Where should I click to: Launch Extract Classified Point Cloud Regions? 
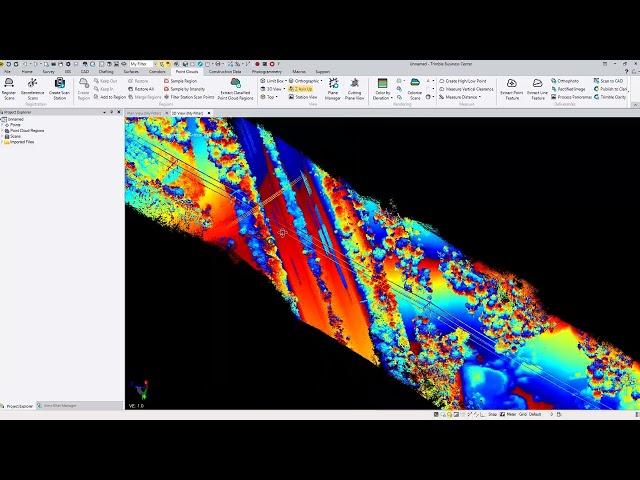(235, 88)
